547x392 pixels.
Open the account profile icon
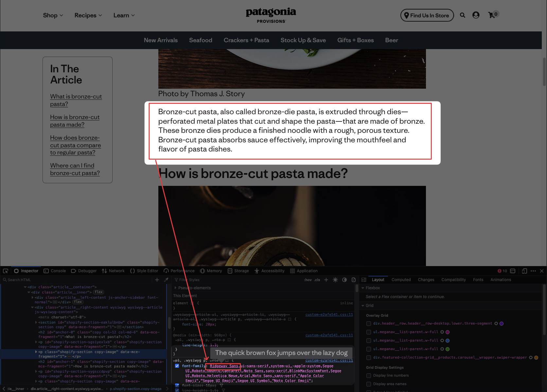click(476, 15)
